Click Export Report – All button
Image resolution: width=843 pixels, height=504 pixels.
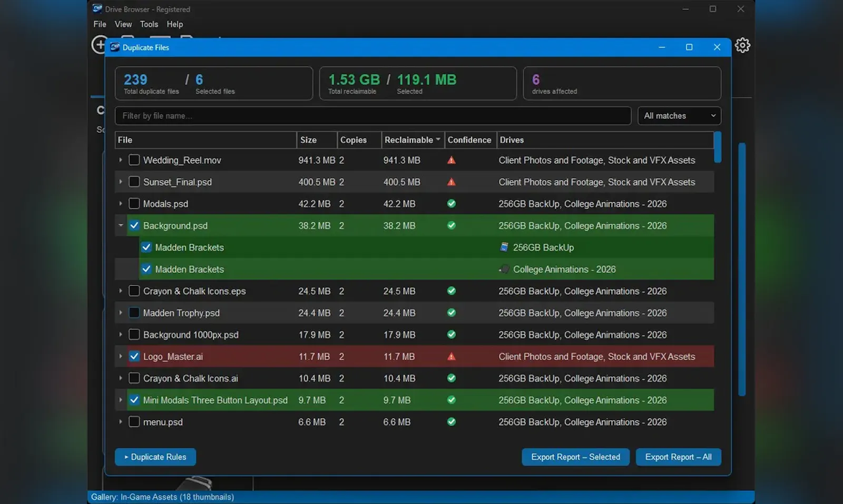tap(679, 457)
